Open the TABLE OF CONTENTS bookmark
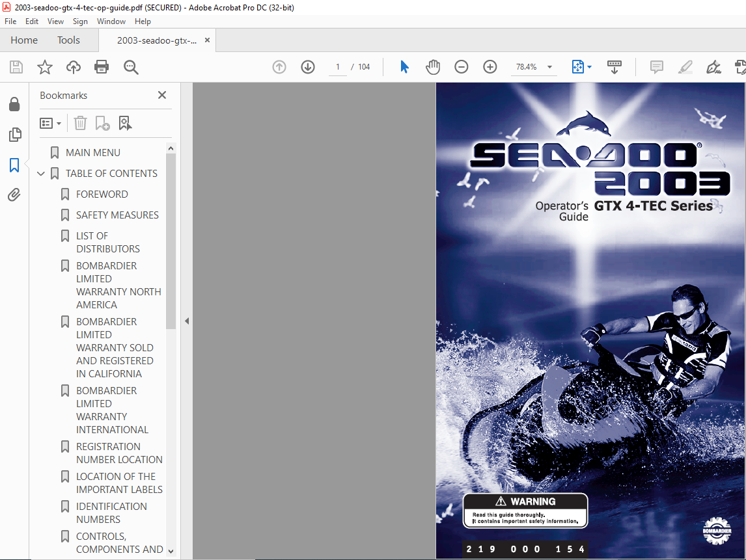The image size is (746, 560). [x=112, y=174]
